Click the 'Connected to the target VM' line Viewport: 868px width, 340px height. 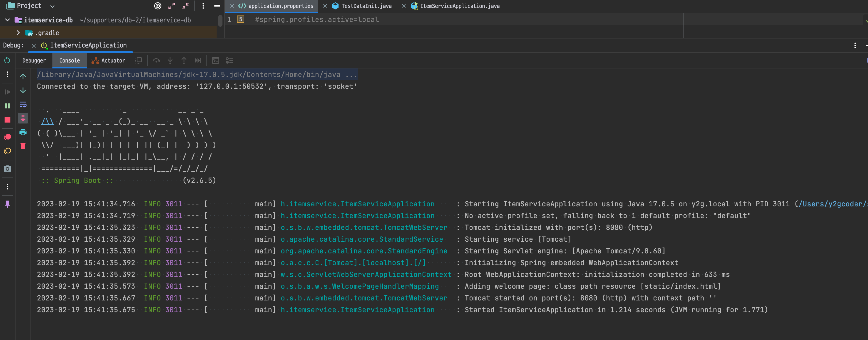tap(197, 86)
